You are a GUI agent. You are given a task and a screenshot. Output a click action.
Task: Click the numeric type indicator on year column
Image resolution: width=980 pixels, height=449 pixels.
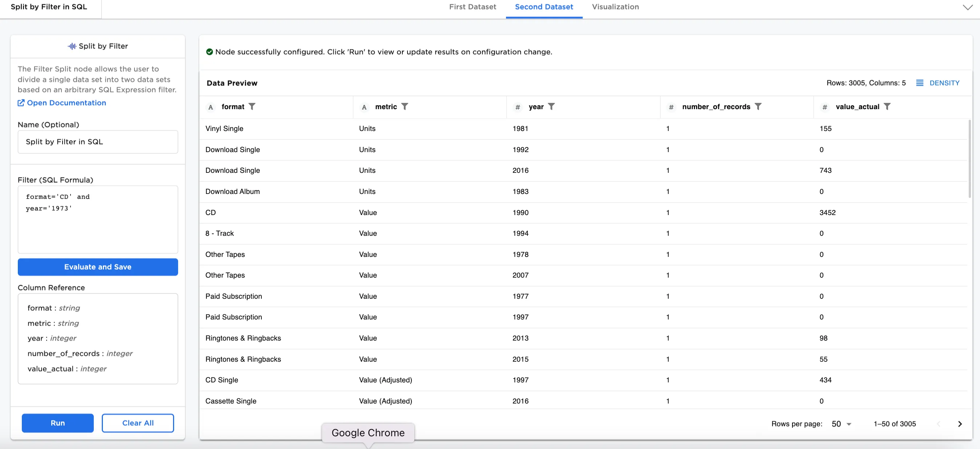(518, 107)
